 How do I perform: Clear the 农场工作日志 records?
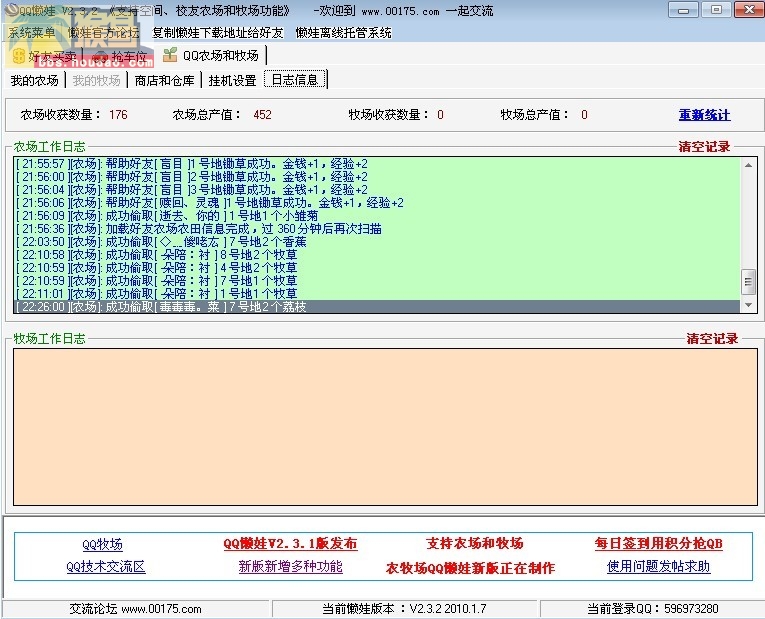pyautogui.click(x=704, y=146)
